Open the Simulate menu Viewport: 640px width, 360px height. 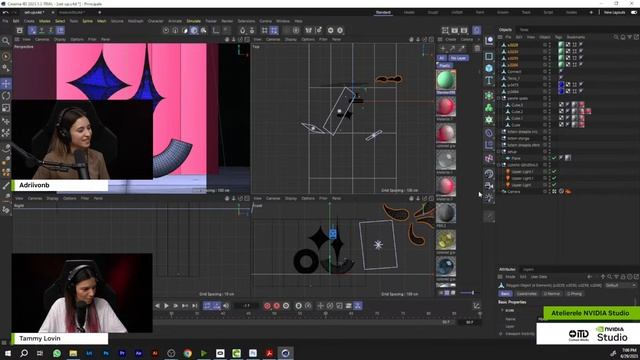[x=193, y=21]
